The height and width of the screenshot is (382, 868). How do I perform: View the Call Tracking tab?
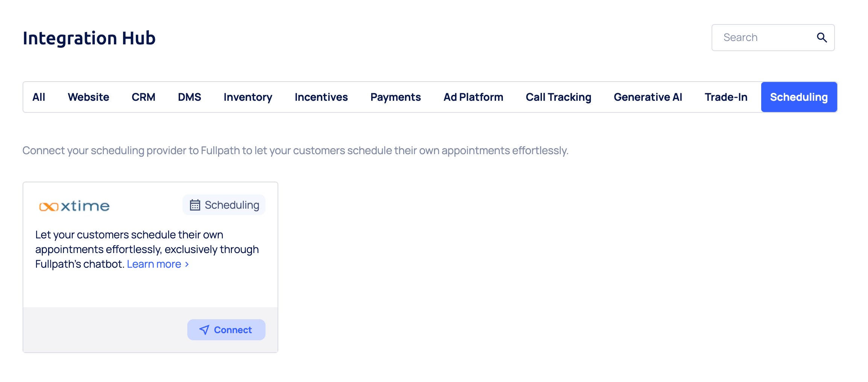click(558, 97)
